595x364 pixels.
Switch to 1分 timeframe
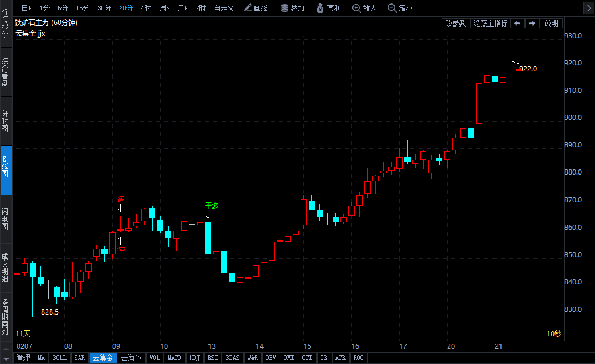point(45,8)
